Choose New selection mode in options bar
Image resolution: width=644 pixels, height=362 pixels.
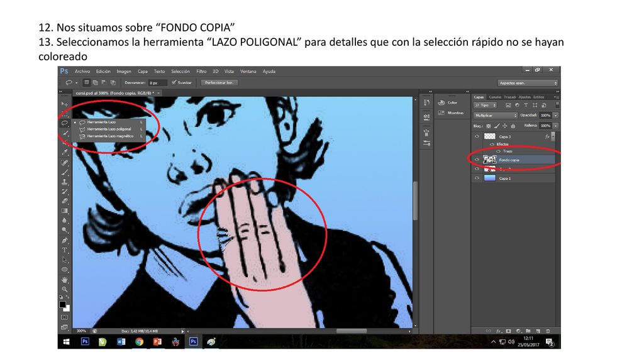tap(86, 82)
